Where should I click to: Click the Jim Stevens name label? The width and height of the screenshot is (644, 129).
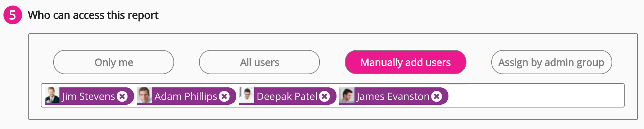(88, 96)
